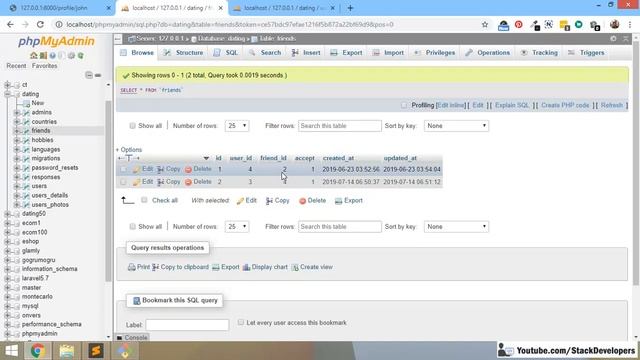This screenshot has width=640, height=360.
Task: Click the phpMyAdmin home icon
Action: [33, 56]
